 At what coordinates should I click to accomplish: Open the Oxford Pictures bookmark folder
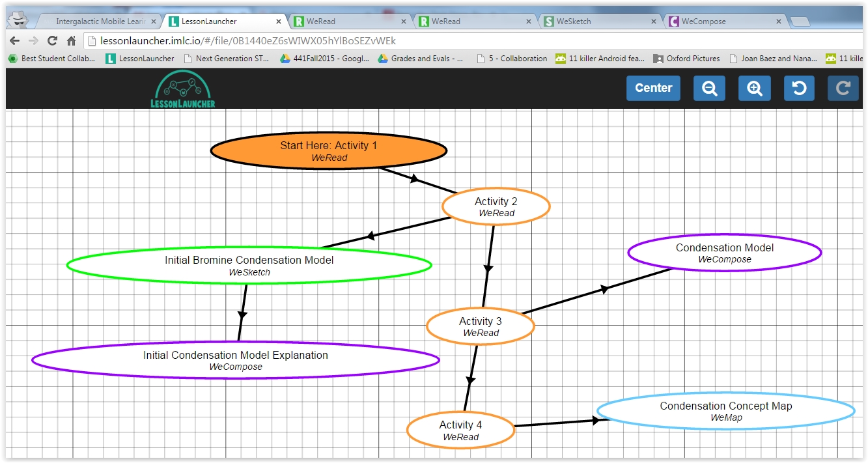tap(686, 59)
